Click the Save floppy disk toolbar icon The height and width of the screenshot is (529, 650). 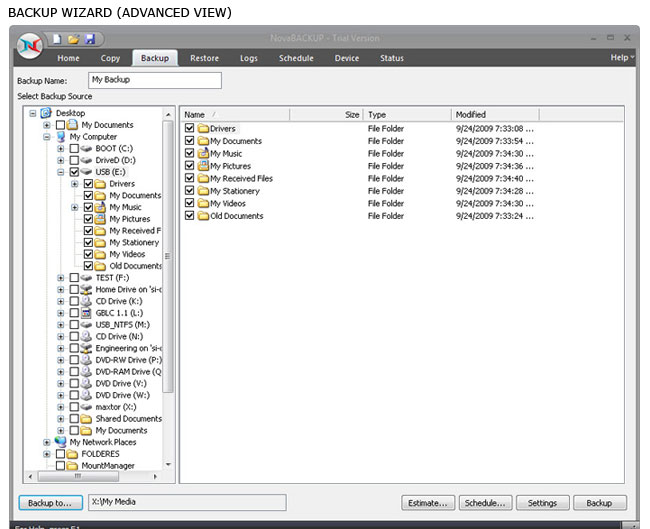pos(90,39)
